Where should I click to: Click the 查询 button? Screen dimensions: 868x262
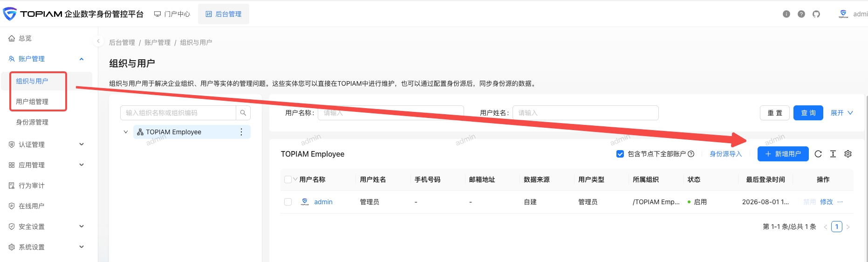tap(808, 113)
